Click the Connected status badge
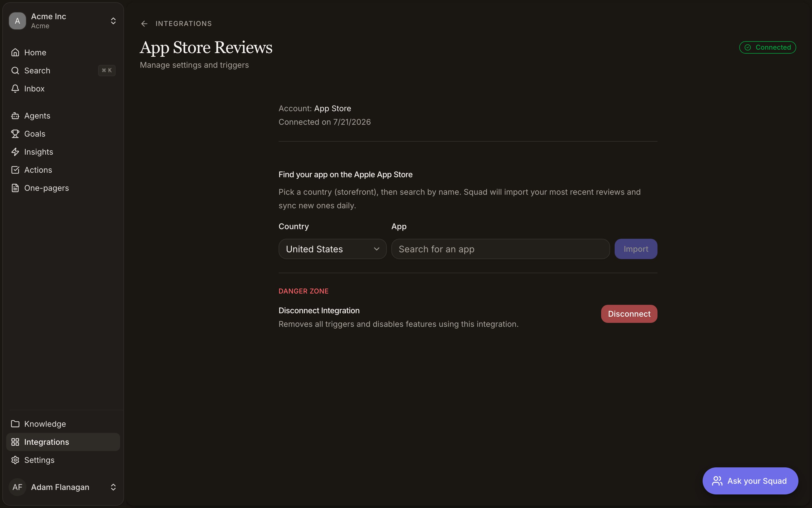The width and height of the screenshot is (812, 508). tap(767, 47)
